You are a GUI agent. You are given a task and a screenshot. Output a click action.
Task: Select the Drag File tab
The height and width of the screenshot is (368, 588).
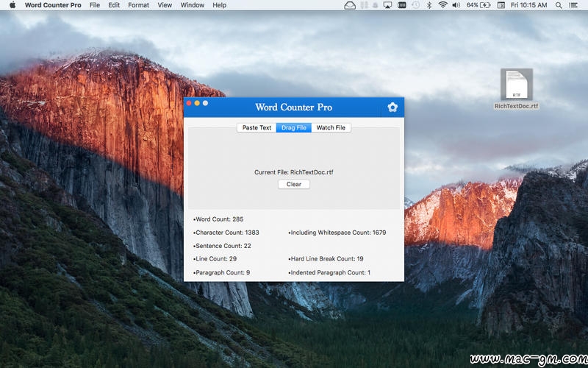coord(293,127)
